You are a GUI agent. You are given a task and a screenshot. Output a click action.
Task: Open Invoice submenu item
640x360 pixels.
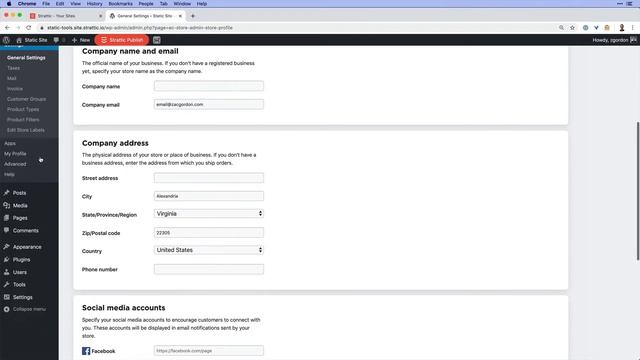click(15, 89)
